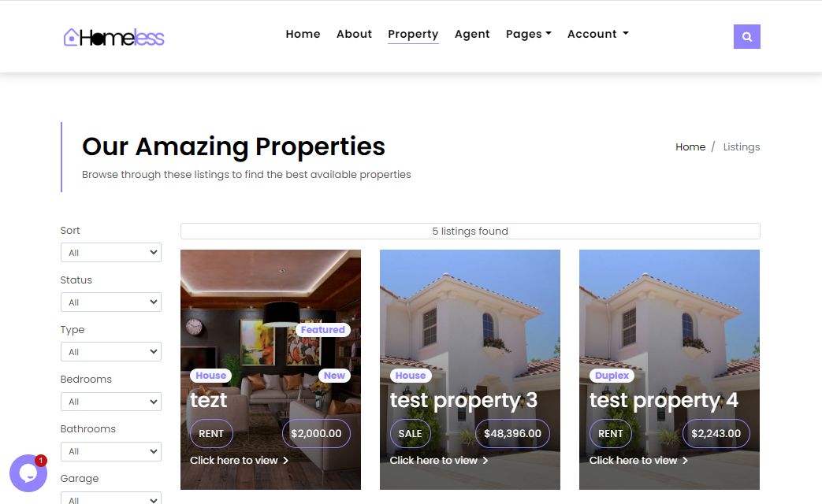Screen dimensions: 822x504
Task: Open the Status filter dropdown
Action: (111, 302)
